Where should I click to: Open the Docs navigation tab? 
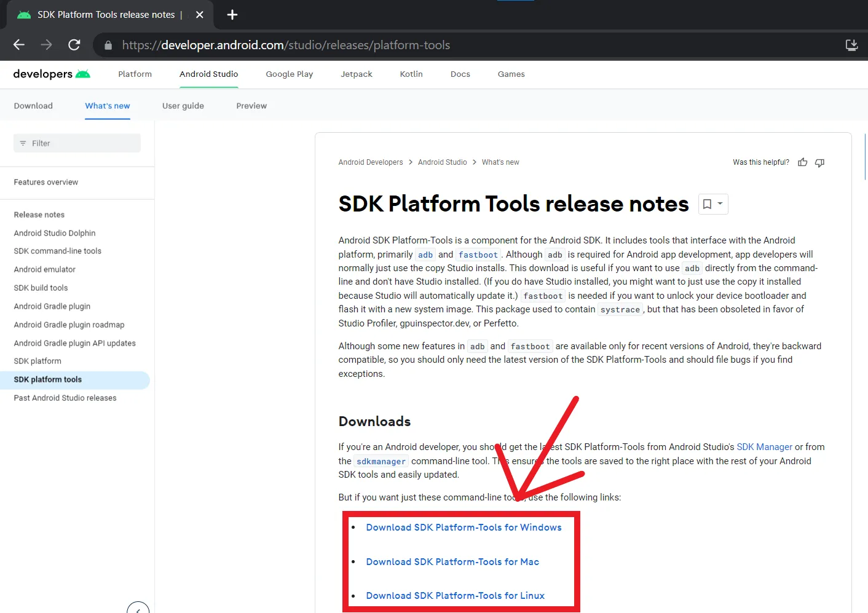click(x=460, y=74)
